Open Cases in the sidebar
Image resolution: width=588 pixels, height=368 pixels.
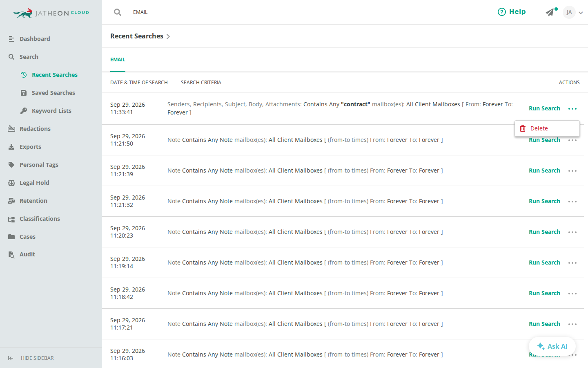(22, 237)
